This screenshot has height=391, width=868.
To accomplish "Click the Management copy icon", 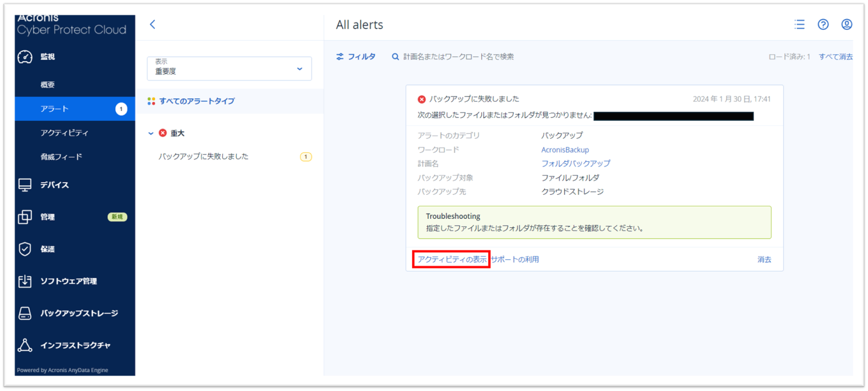I will (25, 217).
